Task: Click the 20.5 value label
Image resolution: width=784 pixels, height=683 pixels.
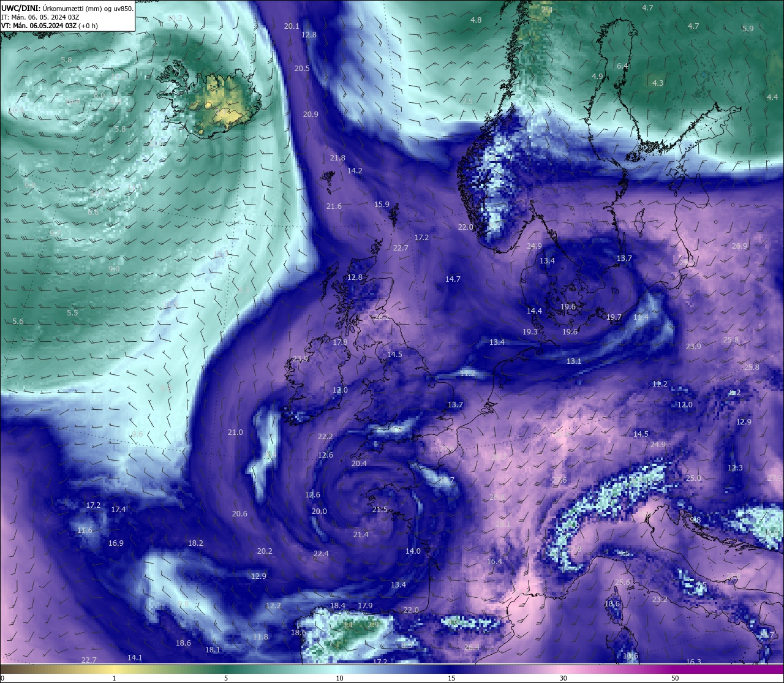Action: coord(302,69)
